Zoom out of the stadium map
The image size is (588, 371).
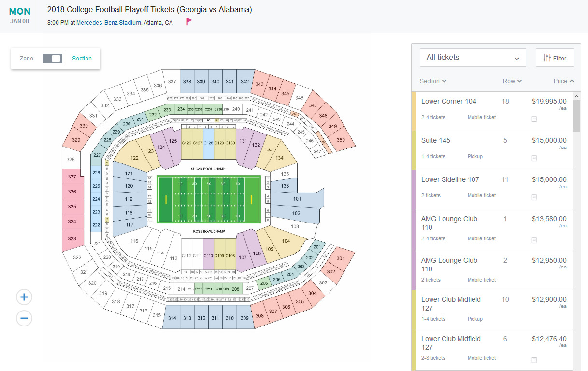pos(24,318)
